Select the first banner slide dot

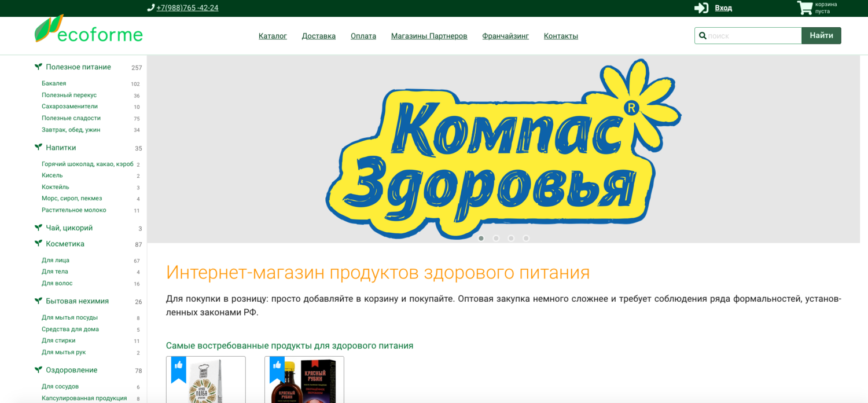[x=481, y=238]
